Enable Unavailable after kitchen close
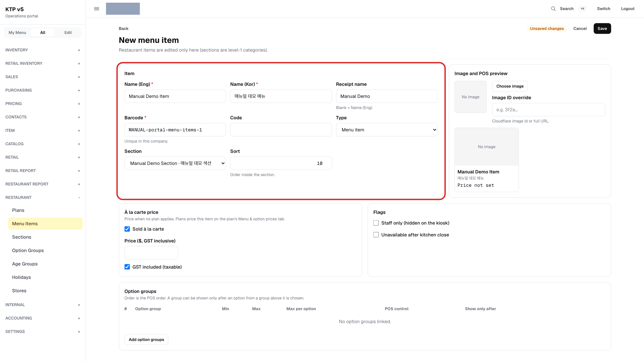644x362 pixels. [x=376, y=235]
